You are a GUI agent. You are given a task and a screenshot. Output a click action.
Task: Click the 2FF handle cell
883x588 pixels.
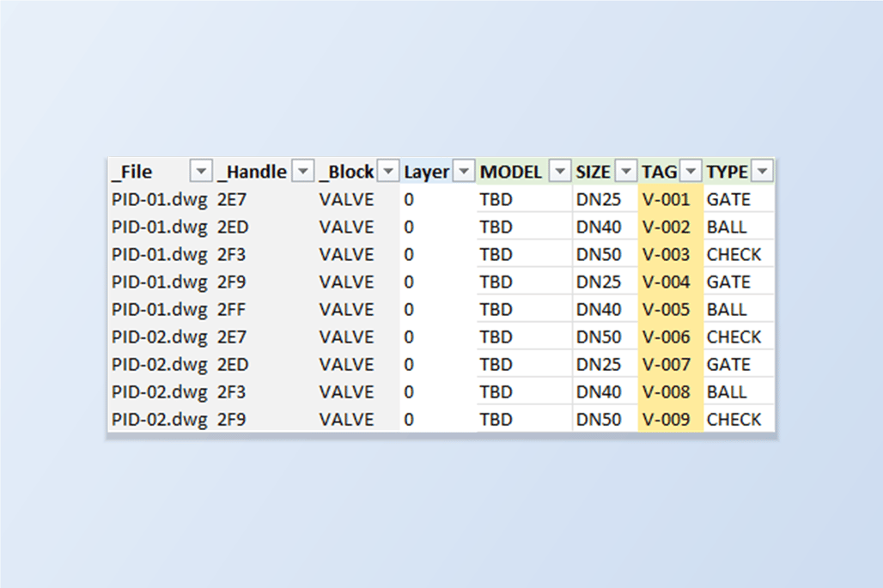click(264, 310)
